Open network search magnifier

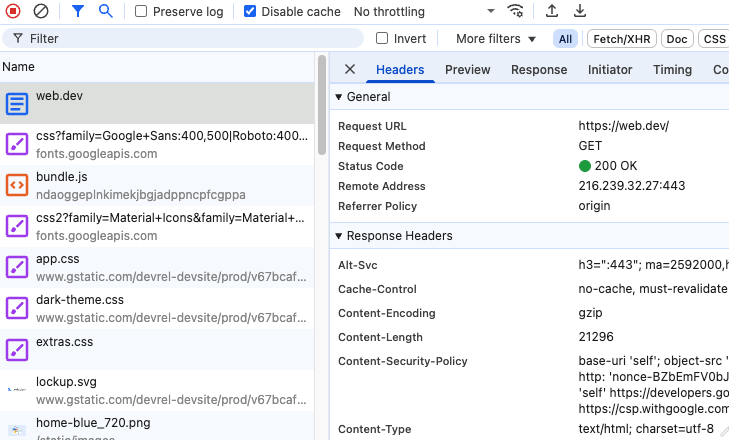[x=105, y=12]
